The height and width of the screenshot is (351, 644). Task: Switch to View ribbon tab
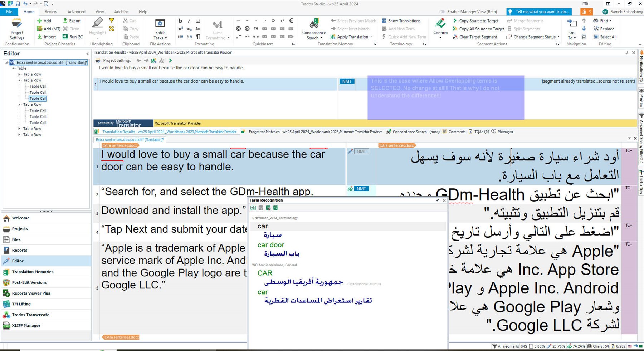point(99,12)
